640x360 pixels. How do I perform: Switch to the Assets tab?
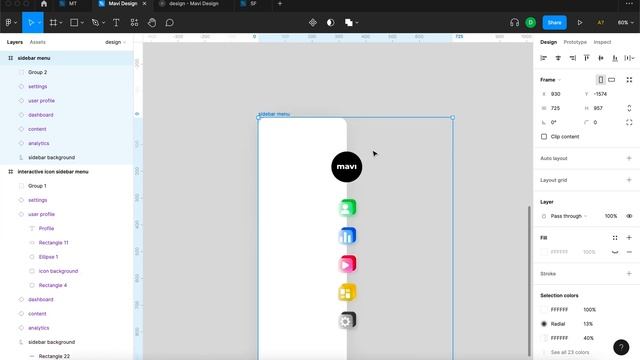(x=38, y=42)
